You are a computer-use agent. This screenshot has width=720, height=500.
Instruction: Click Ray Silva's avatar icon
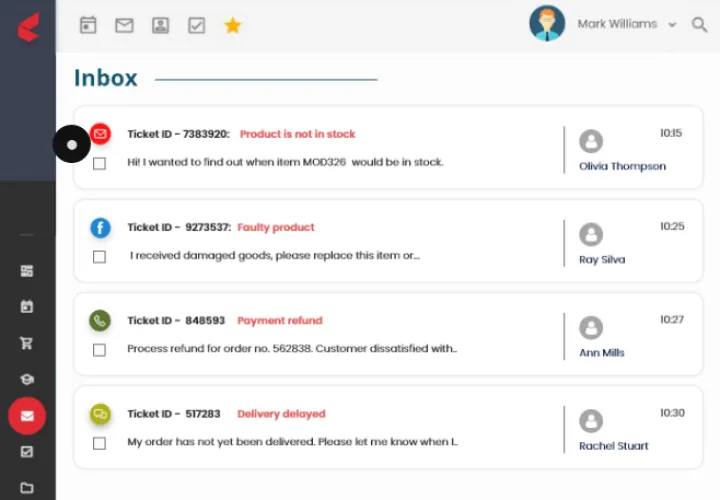591,235
